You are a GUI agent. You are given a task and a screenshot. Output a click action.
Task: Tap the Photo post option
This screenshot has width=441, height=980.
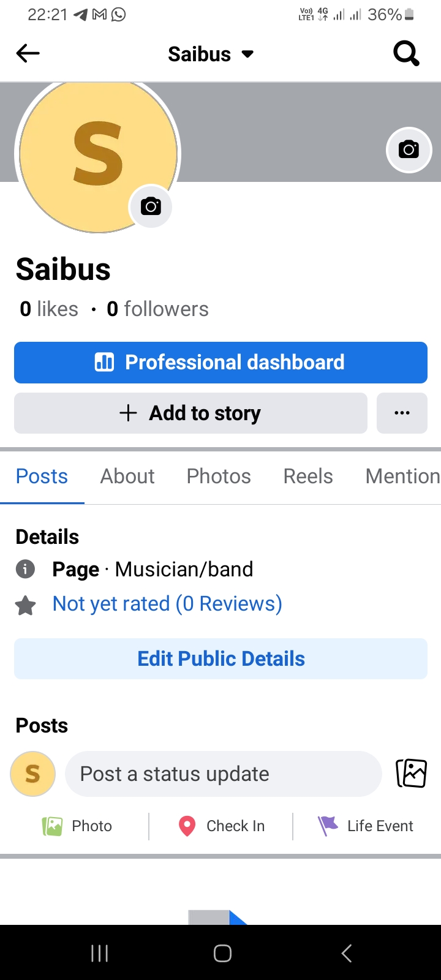click(53, 826)
